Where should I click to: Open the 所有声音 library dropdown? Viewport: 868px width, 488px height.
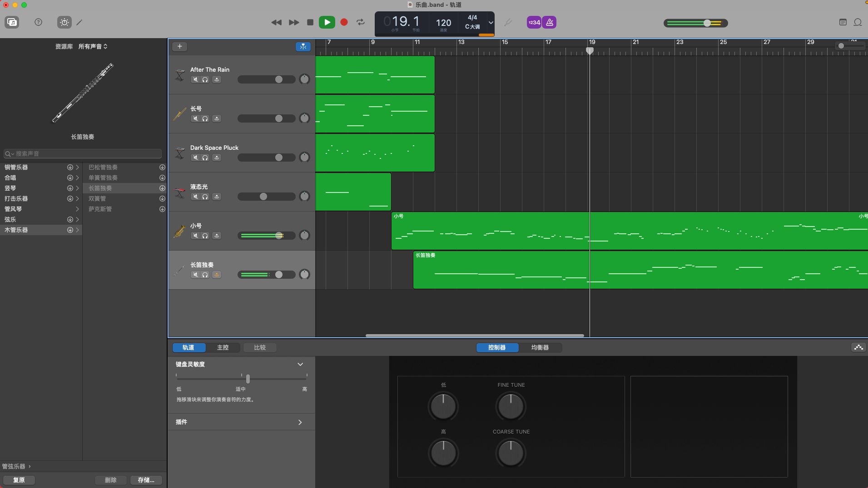93,46
